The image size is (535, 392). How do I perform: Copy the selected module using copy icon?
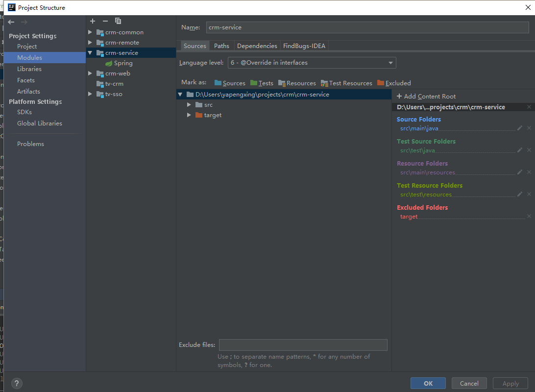tap(118, 21)
